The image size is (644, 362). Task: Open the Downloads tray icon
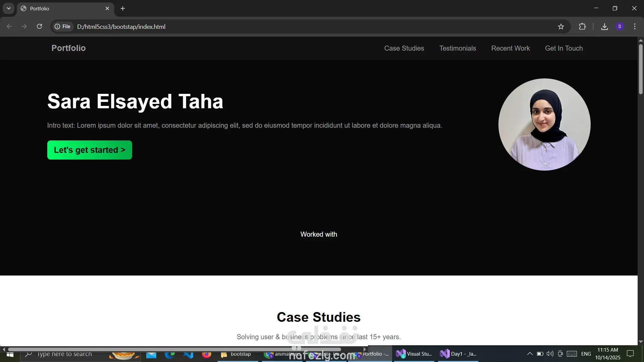point(604,26)
